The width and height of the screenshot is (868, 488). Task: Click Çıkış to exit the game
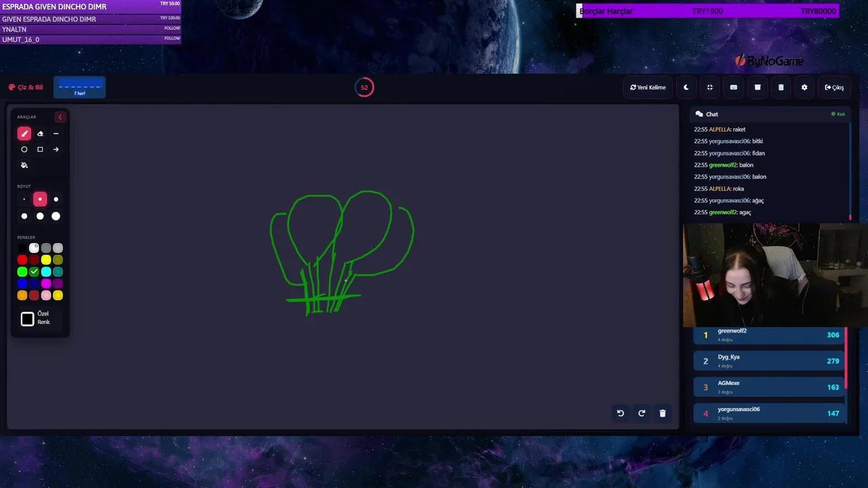coord(834,87)
